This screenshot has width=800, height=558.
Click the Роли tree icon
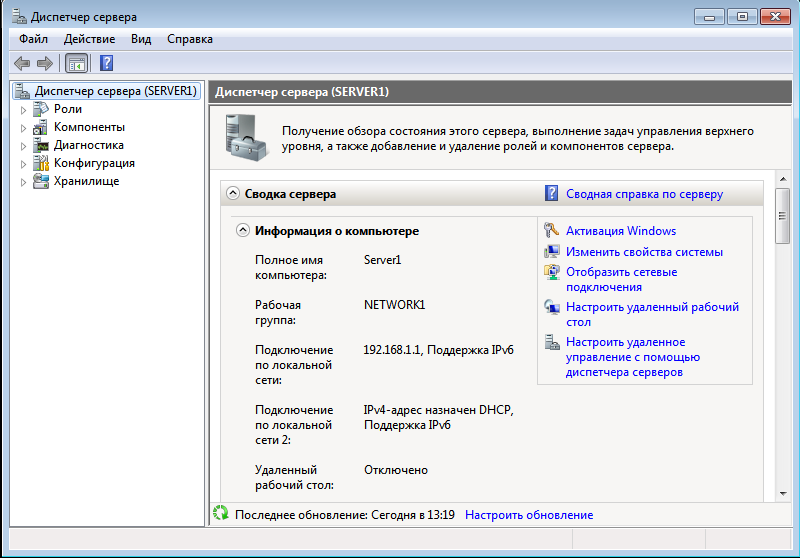pos(41,109)
